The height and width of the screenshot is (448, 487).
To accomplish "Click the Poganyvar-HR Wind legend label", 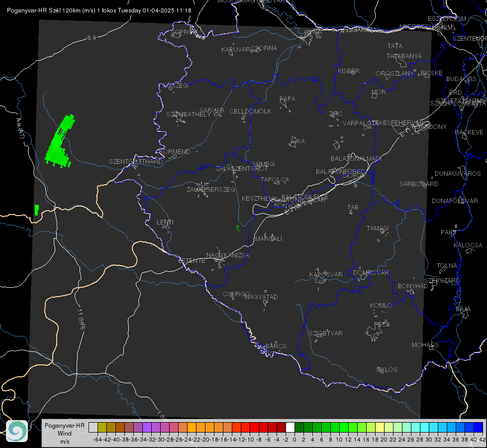I will coord(65,434).
